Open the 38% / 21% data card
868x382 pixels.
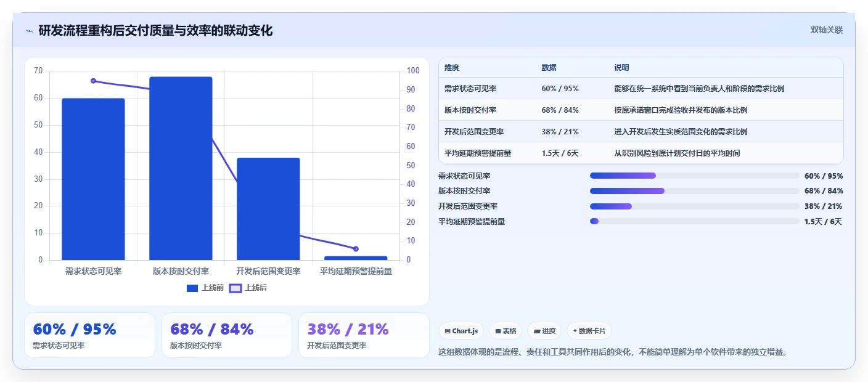click(x=364, y=335)
